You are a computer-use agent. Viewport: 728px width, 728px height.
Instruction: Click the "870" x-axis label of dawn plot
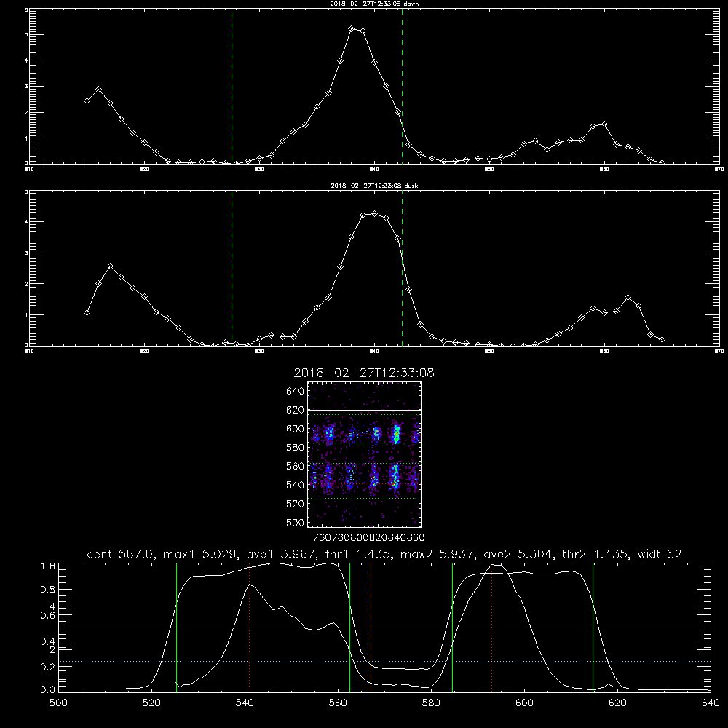click(x=719, y=170)
